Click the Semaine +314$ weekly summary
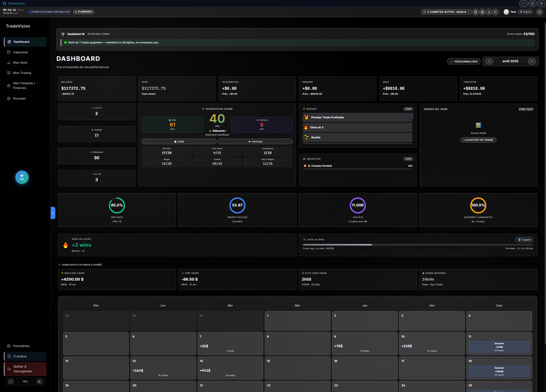Screen dimensions: 546x392 point(499,347)
